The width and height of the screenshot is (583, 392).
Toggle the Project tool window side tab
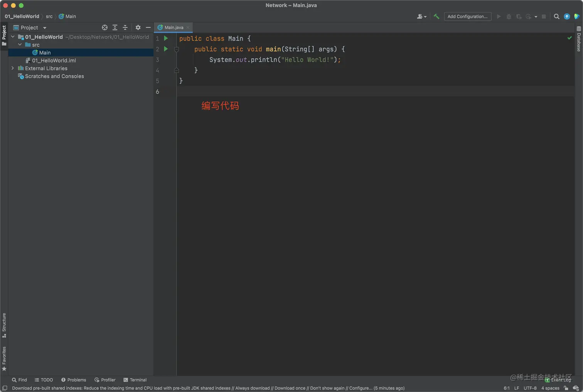tap(4, 35)
